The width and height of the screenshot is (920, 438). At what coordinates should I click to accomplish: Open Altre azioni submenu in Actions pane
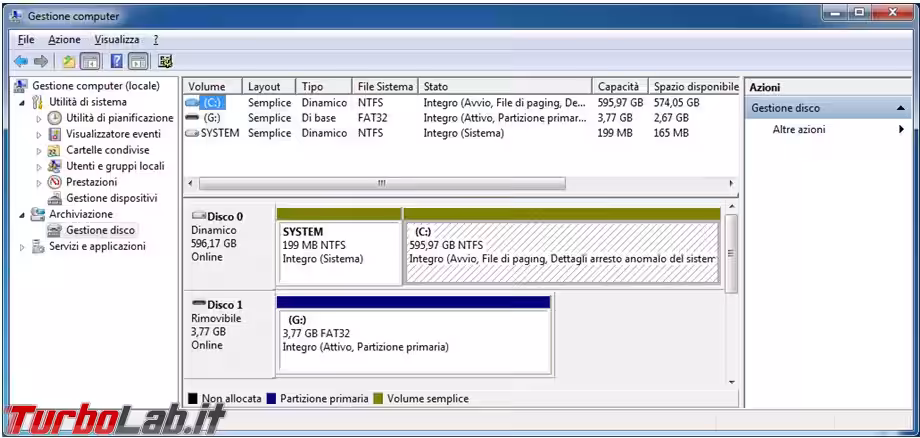(x=799, y=130)
